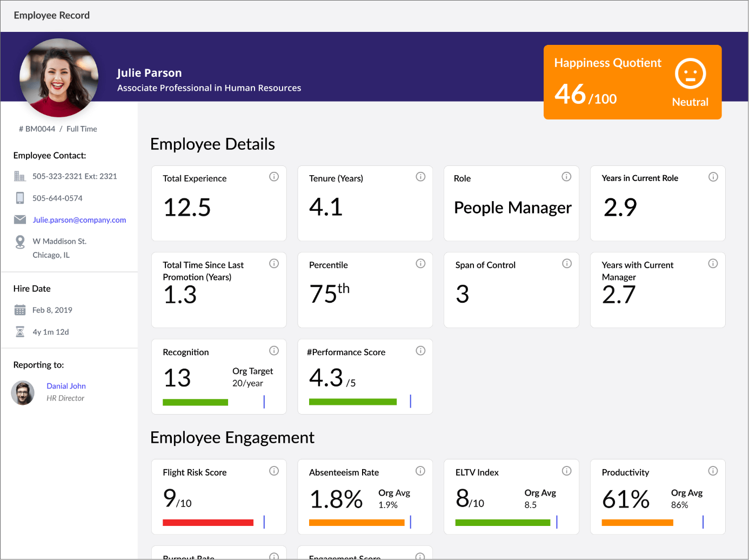Viewport: 749px width, 560px height.
Task: Click the Absenteeism Rate orange bar
Action: coord(357,523)
